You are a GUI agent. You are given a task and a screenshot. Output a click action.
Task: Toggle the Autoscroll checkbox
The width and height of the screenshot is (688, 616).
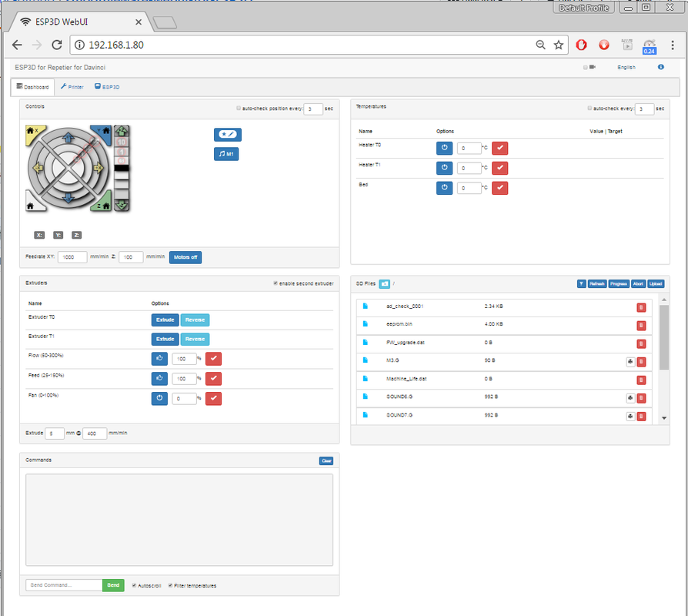coord(134,585)
